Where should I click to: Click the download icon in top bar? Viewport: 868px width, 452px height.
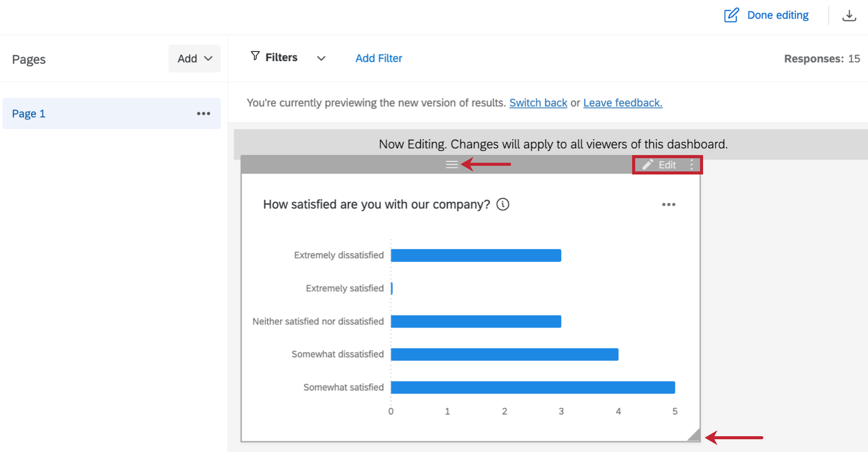849,16
